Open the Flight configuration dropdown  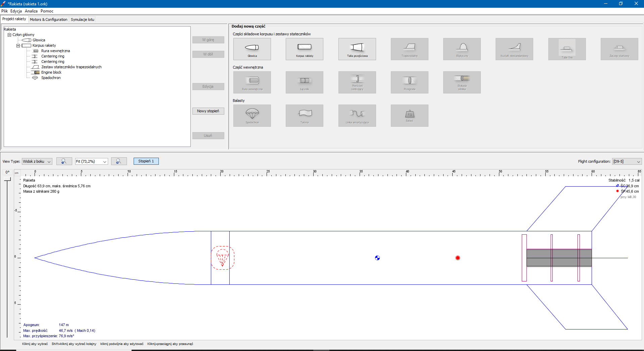(x=627, y=161)
